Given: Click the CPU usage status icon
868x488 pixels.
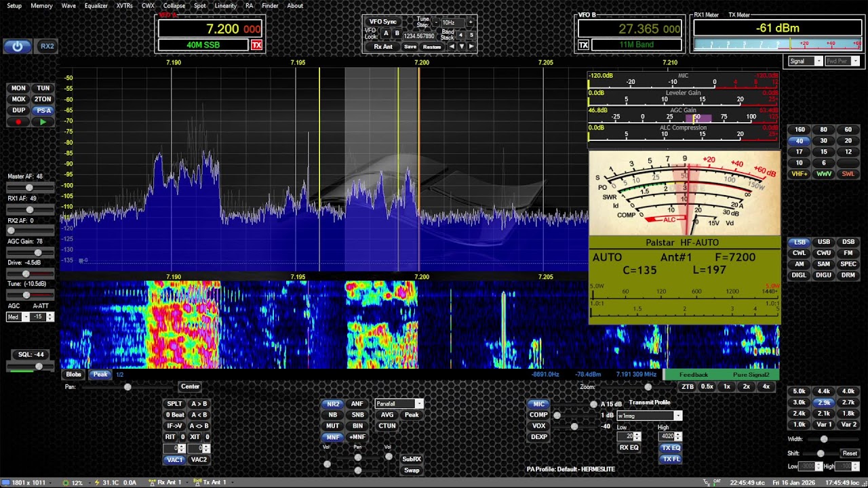Looking at the screenshot, I should click(65, 483).
